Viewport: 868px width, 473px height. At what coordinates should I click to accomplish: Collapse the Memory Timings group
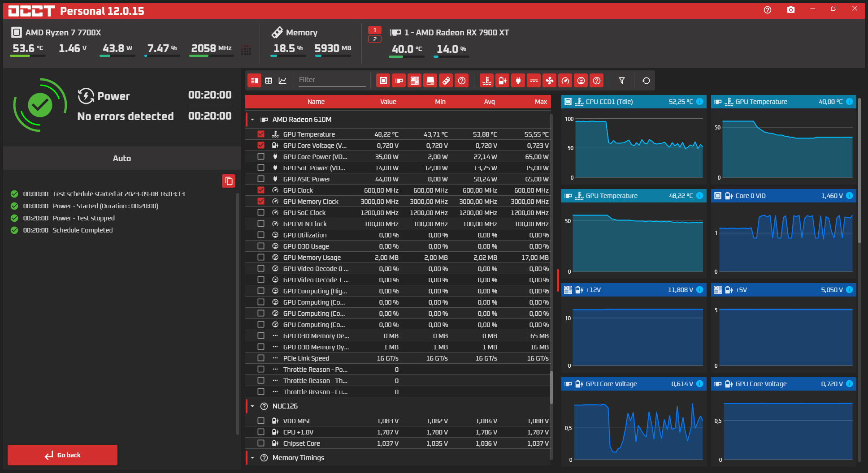point(252,458)
